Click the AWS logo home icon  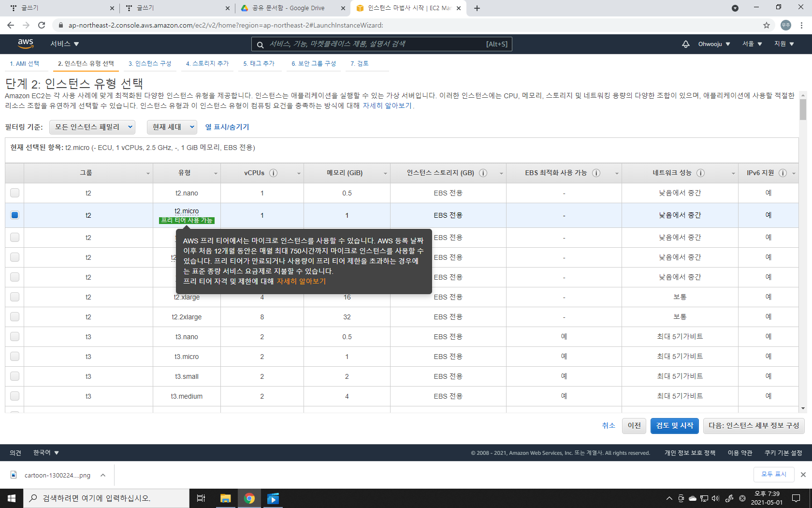coord(26,44)
